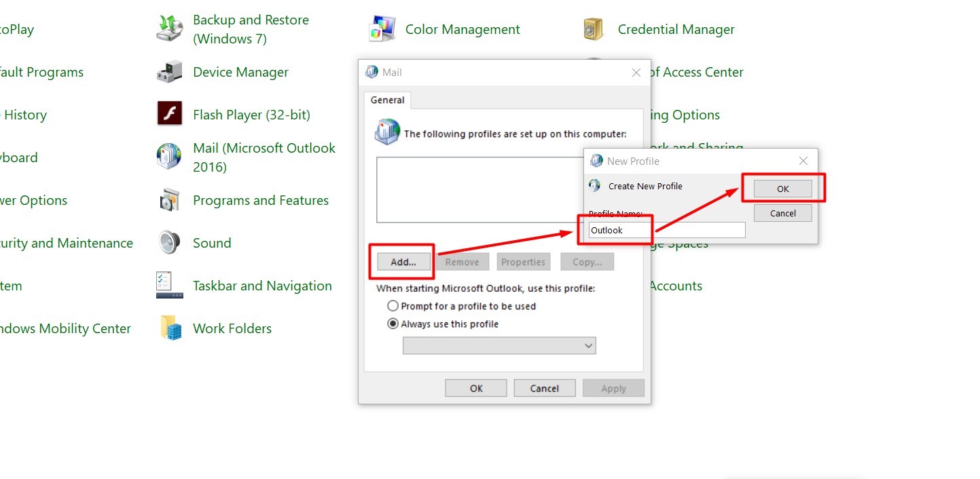Open the Default Programs link

pos(41,72)
